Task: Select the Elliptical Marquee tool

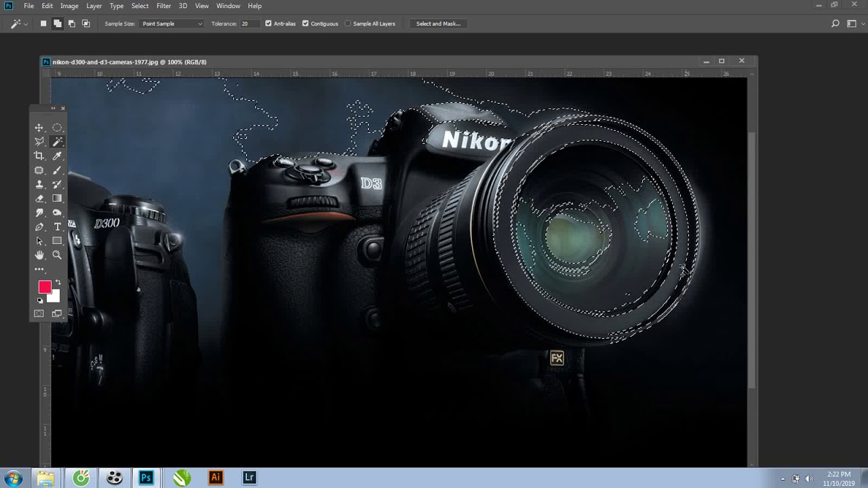Action: pos(57,127)
